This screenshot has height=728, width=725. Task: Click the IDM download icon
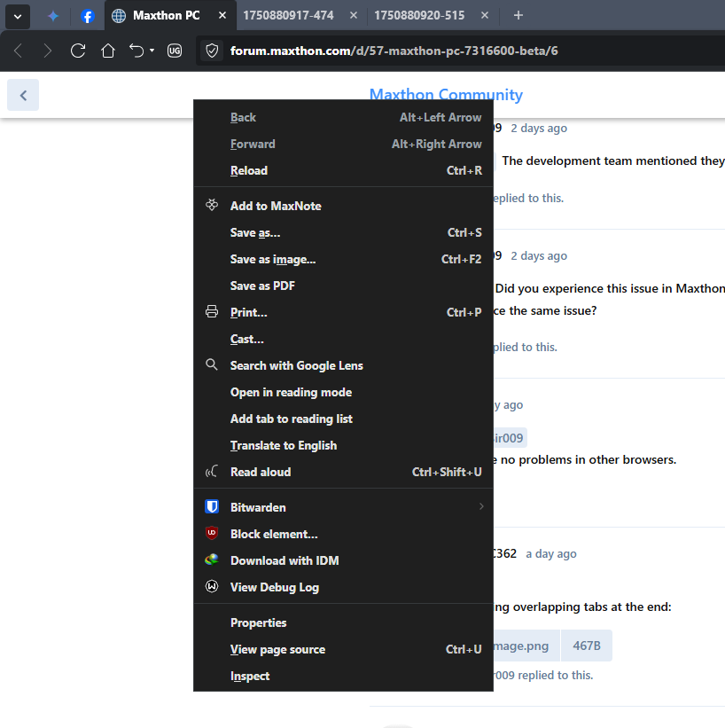pos(212,560)
